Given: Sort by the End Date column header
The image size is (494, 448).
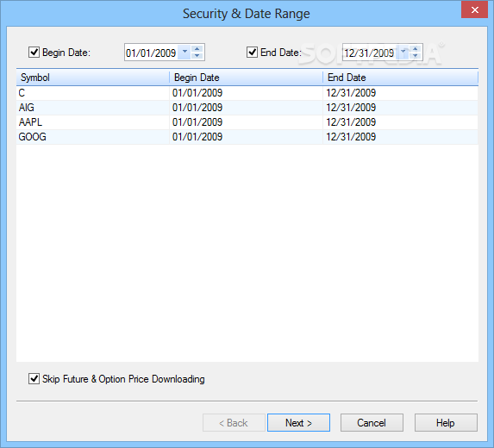Looking at the screenshot, I should [x=400, y=78].
